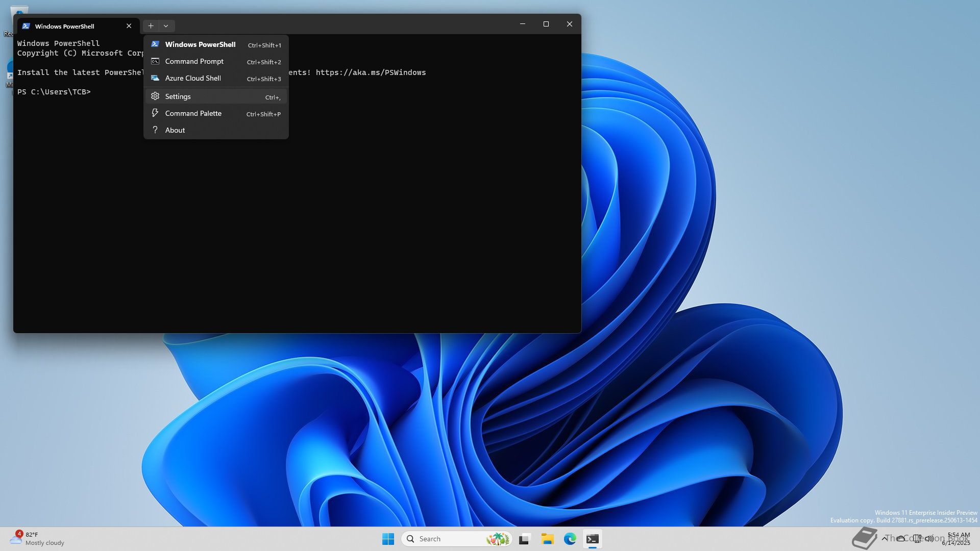980x551 pixels.
Task: Expand hidden system tray icons chevron
Action: coord(885,539)
